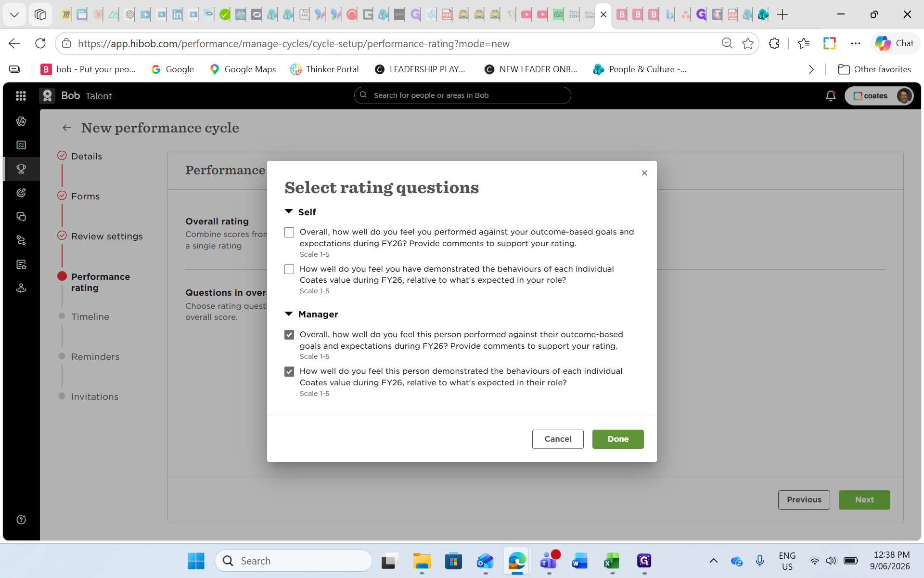Open the bob bookmark
Viewport: 924px width, 578px height.
[x=88, y=69]
